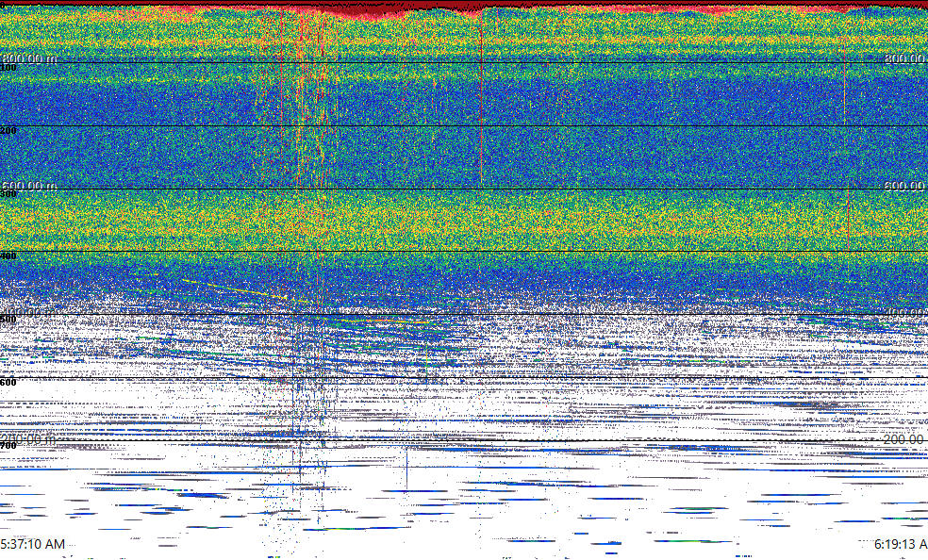Select the 300 depth gridline label
The image size is (928, 560).
click(x=8, y=194)
